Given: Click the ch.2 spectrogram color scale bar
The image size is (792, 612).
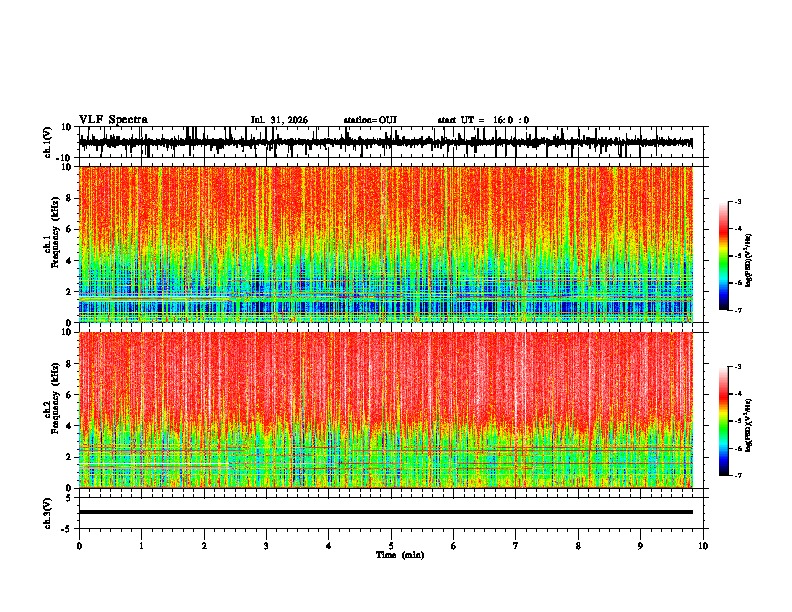Looking at the screenshot, I should (723, 421).
